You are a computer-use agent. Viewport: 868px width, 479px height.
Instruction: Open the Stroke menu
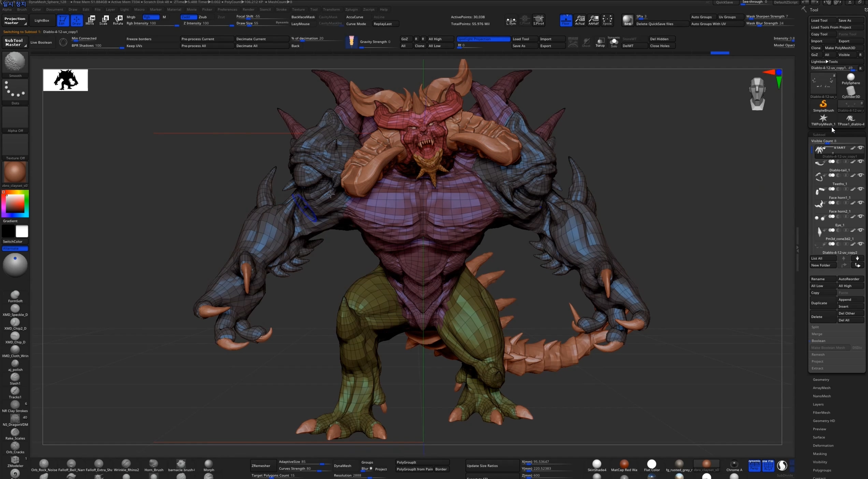281,9
